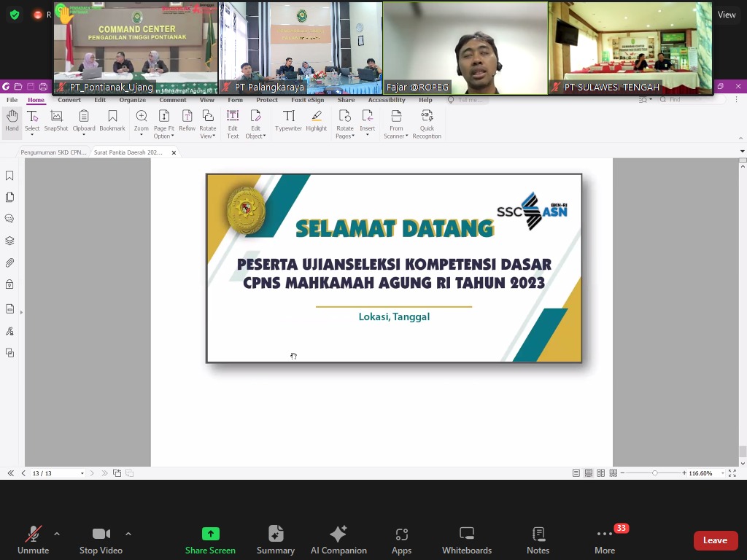The height and width of the screenshot is (560, 747).
Task: Open the Zoom View layout button
Action: 727,15
